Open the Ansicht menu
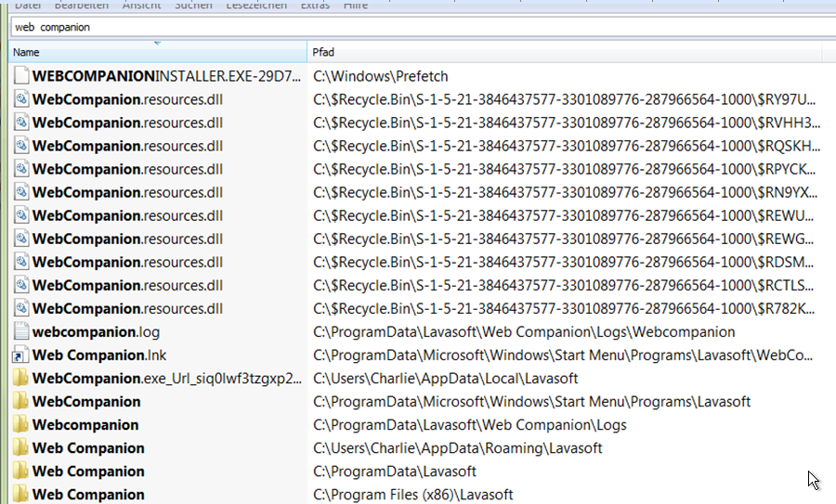Image resolution: width=836 pixels, height=504 pixels. point(142,5)
